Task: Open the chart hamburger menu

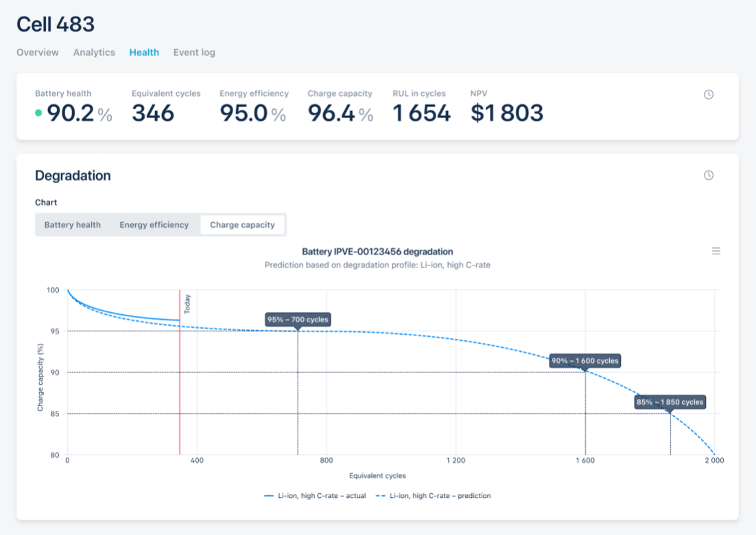Action: (x=716, y=252)
